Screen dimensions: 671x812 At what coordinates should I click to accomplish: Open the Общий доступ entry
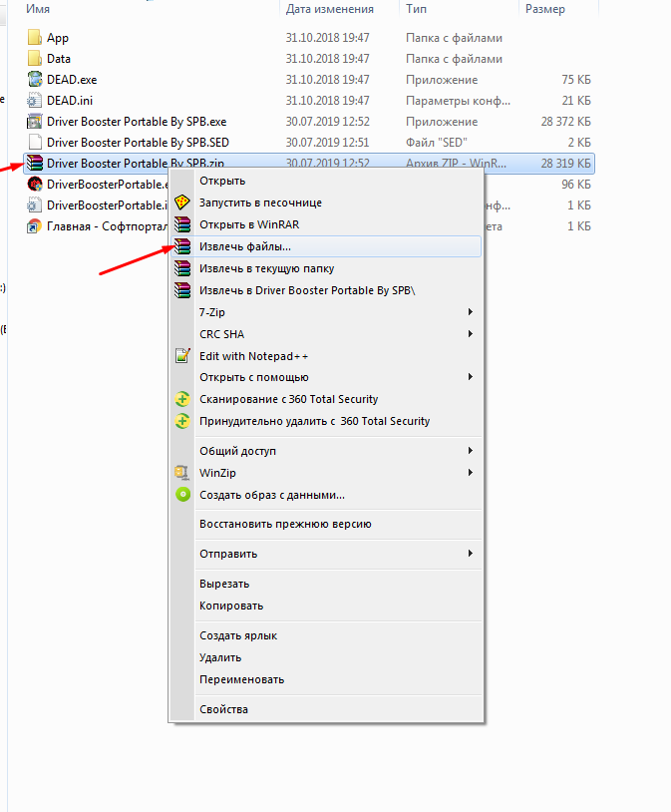coord(326,451)
